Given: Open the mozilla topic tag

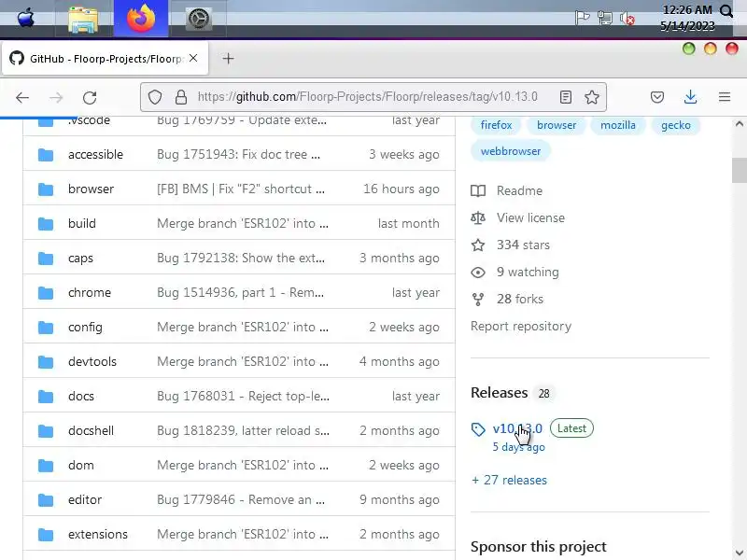Looking at the screenshot, I should tap(618, 125).
